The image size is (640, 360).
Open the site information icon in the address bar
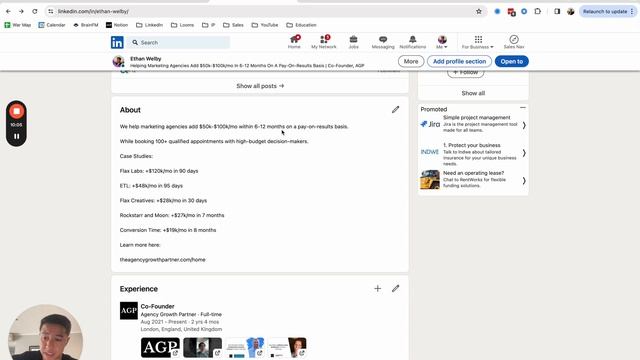(x=51, y=11)
